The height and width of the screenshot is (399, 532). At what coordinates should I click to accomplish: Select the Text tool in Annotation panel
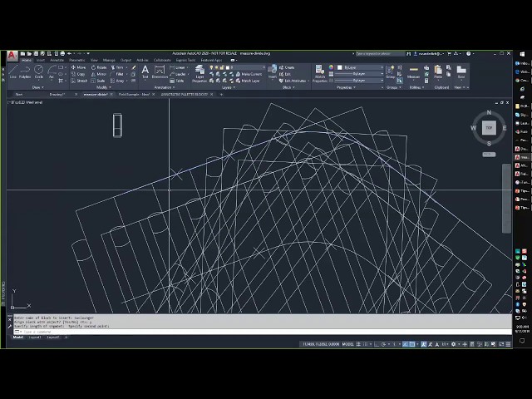145,72
